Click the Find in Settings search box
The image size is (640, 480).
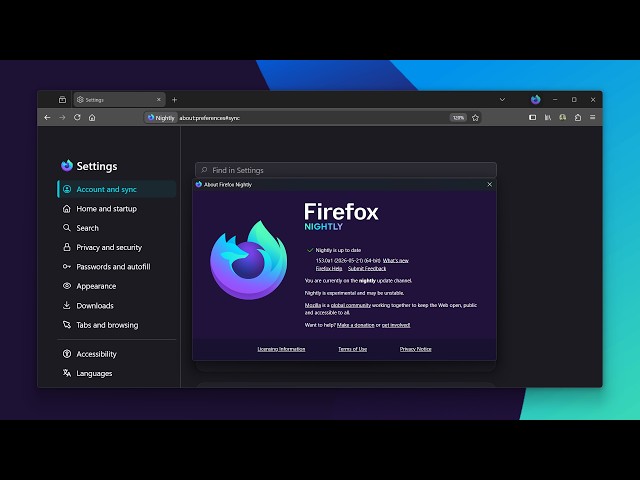[x=346, y=170]
